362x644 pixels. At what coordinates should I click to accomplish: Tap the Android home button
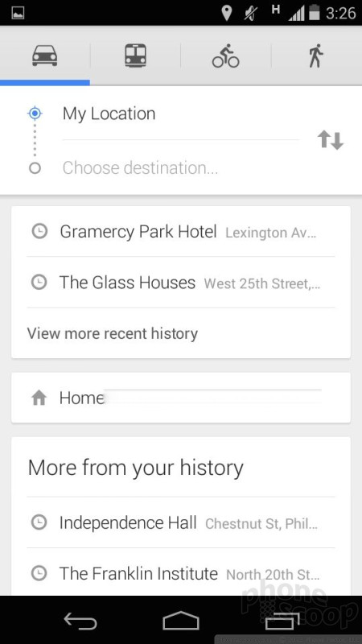(x=181, y=621)
